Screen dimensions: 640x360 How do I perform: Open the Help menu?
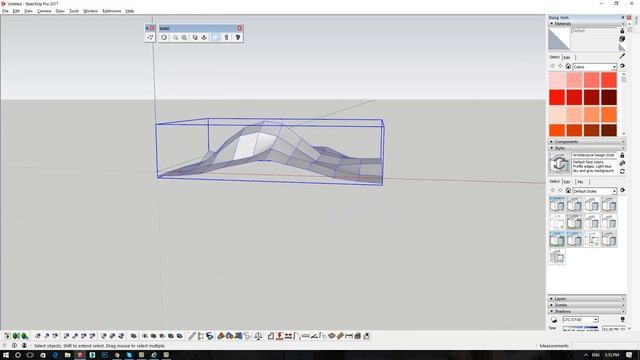pyautogui.click(x=129, y=11)
